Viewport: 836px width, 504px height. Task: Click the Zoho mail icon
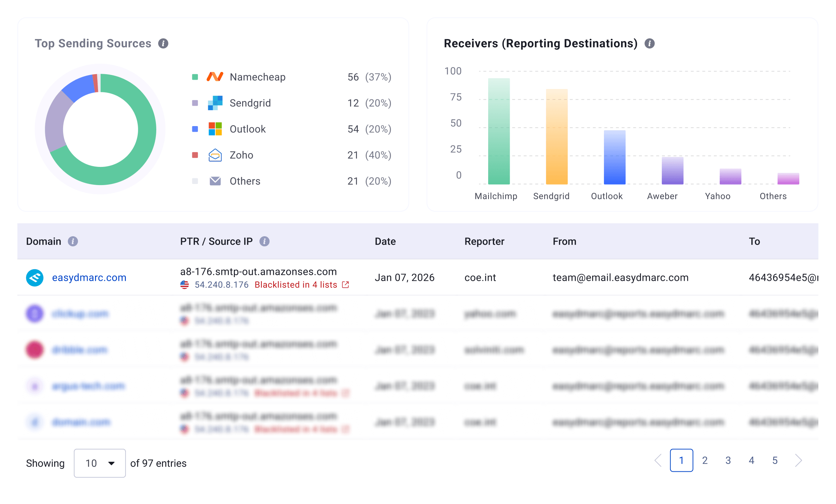[215, 155]
